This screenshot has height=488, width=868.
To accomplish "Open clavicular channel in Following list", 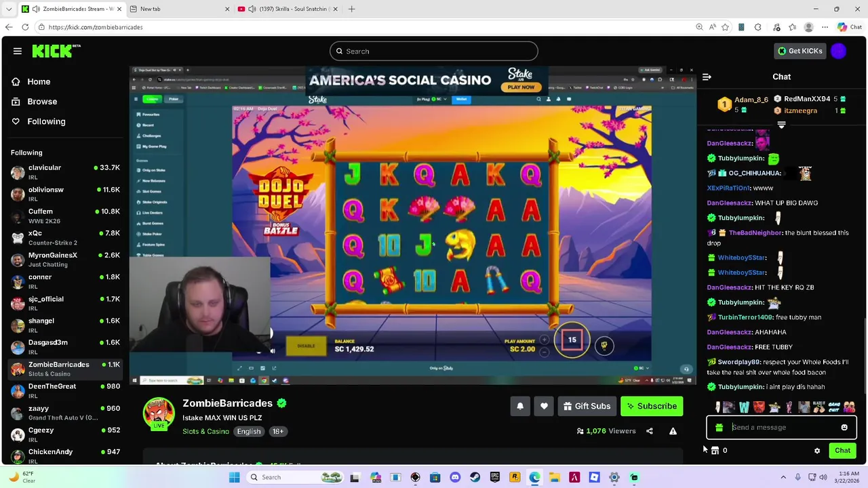I will click(x=66, y=172).
